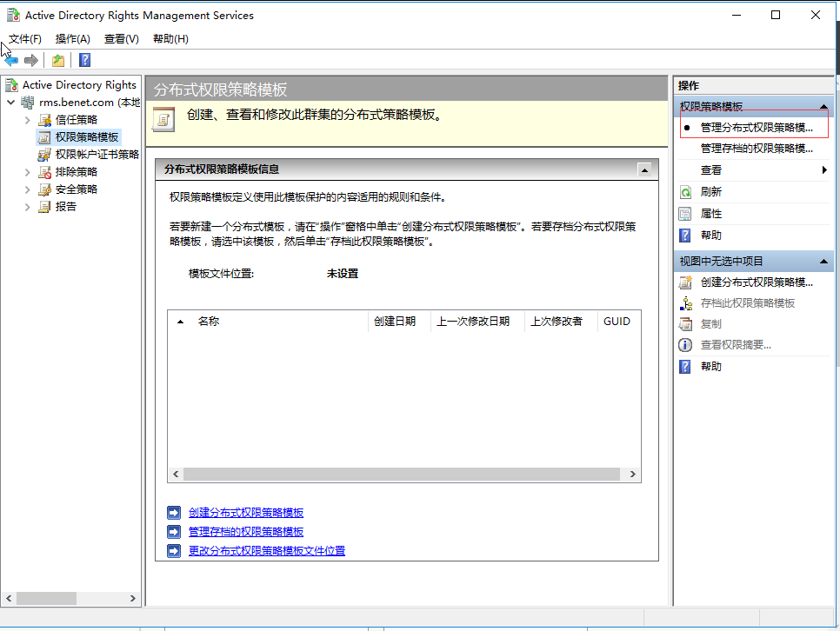Click the 更改分布式权限策略模板文件位置 link
The height and width of the screenshot is (631, 840).
click(267, 551)
